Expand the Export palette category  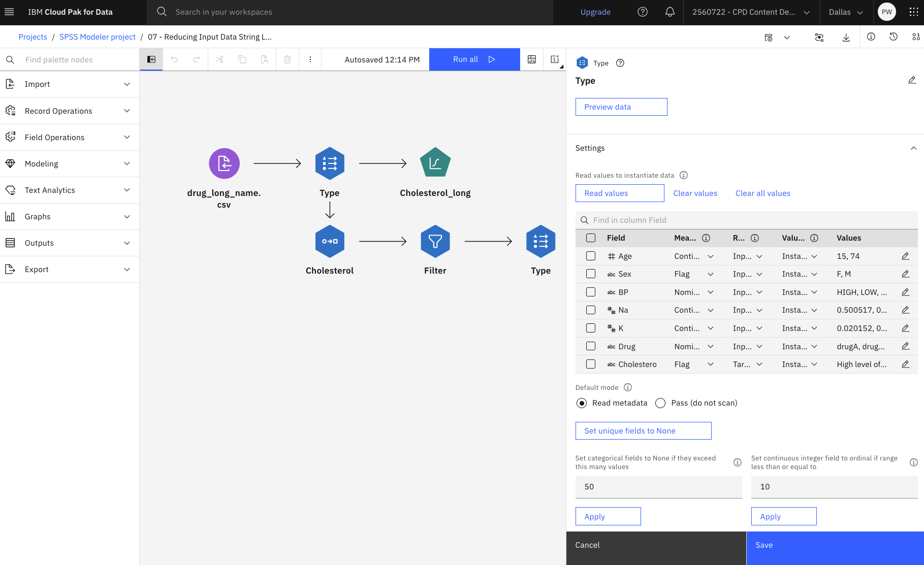pos(70,269)
